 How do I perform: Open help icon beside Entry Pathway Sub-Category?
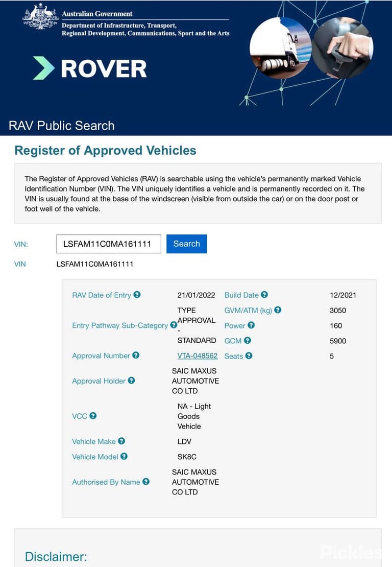point(174,325)
